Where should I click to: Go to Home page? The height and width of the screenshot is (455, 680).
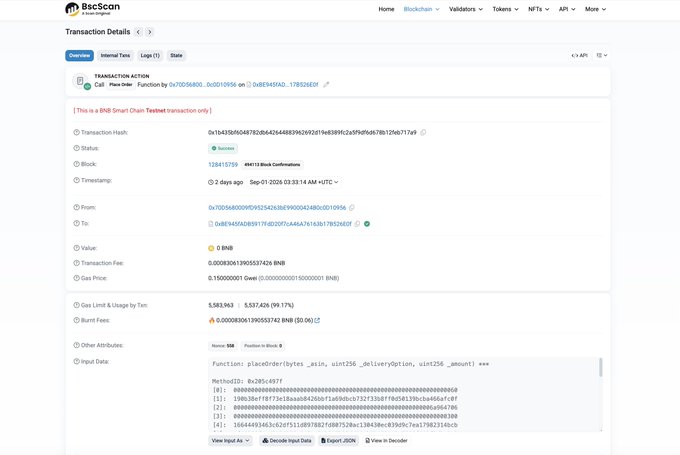point(386,9)
